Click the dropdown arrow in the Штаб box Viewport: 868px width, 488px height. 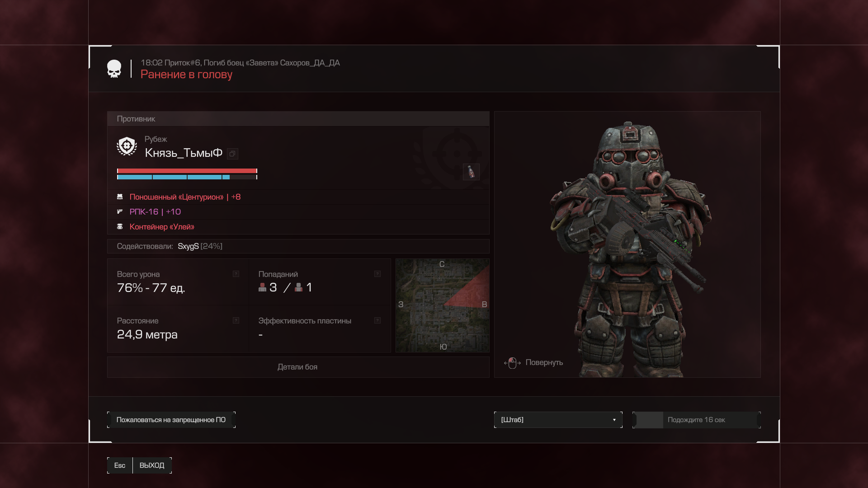(x=614, y=420)
